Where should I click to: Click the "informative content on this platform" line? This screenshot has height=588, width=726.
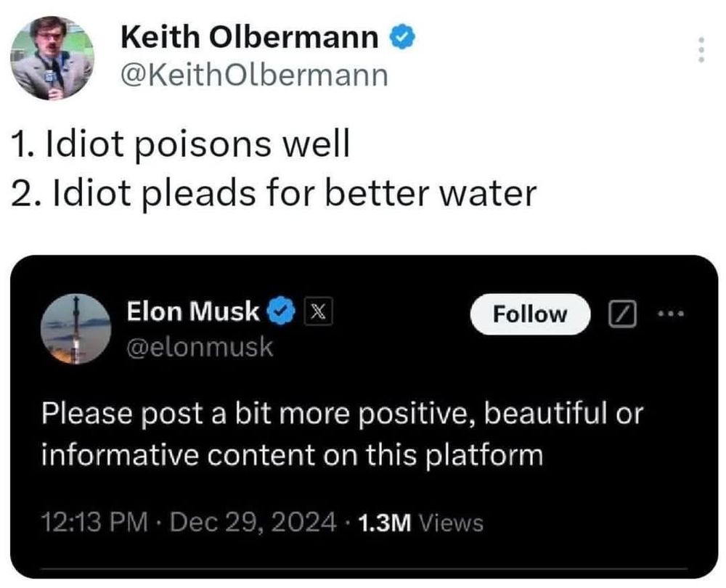(x=292, y=454)
